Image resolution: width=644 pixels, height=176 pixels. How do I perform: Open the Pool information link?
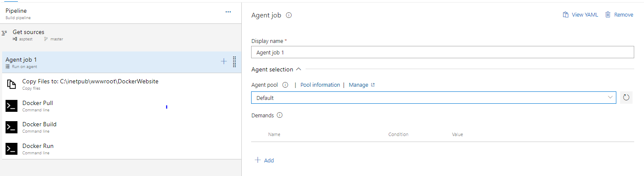[x=320, y=85]
